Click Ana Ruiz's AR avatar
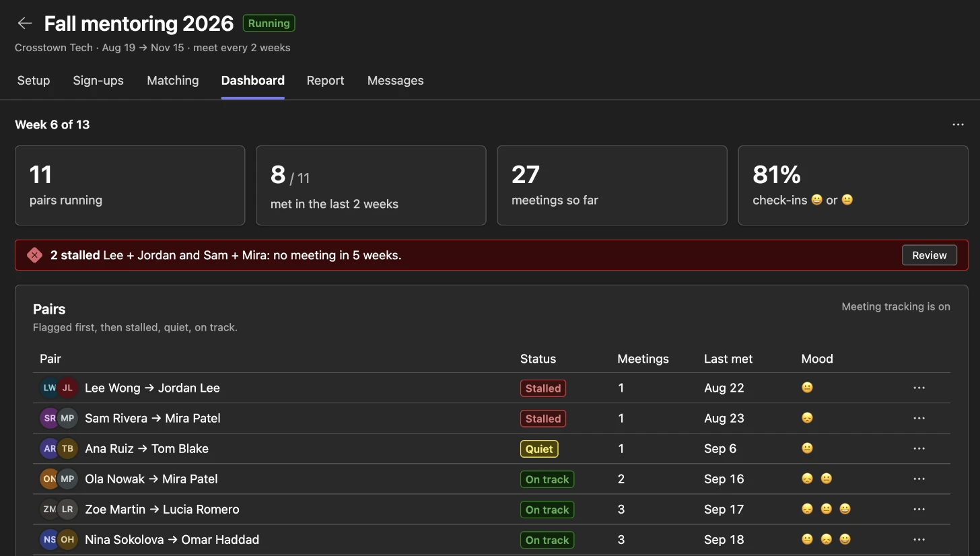The height and width of the screenshot is (556, 980). (x=49, y=448)
